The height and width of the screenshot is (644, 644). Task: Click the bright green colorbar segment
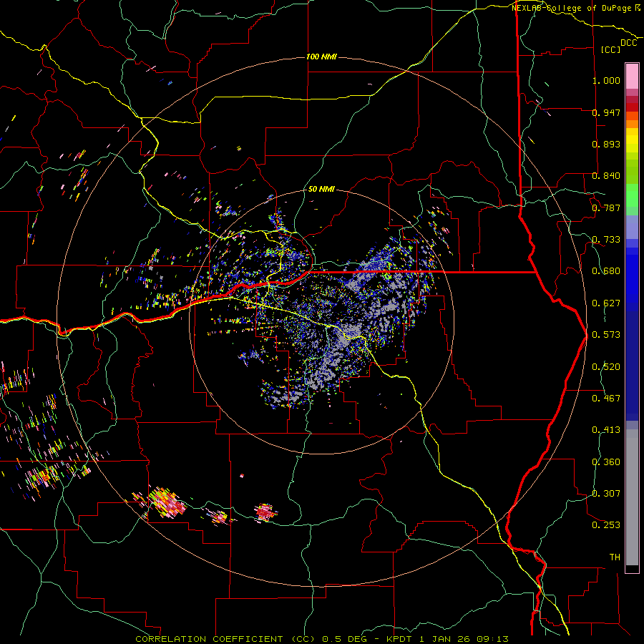coord(632,195)
